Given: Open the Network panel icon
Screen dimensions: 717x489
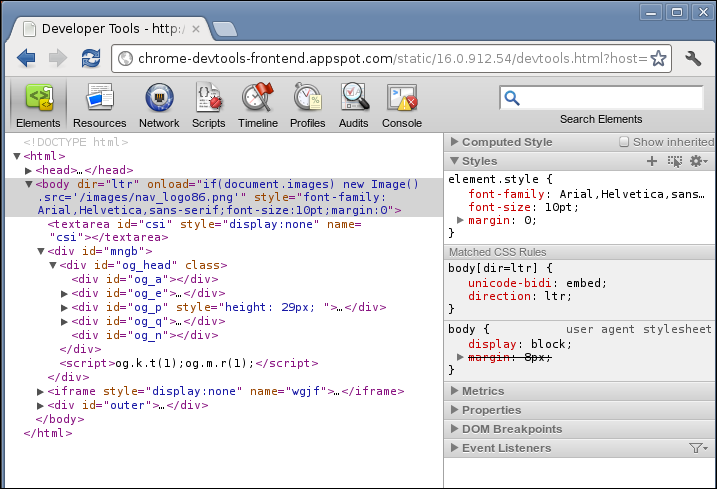Looking at the screenshot, I should (159, 105).
